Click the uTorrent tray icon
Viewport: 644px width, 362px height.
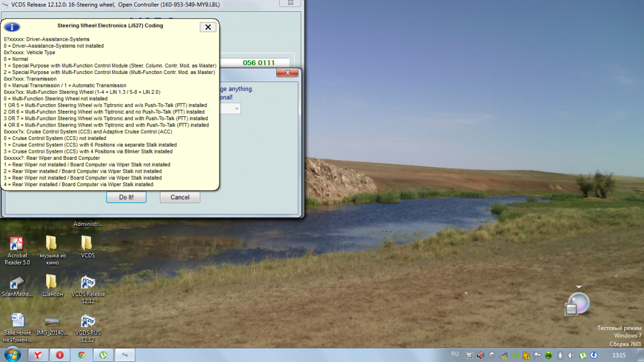583,355
